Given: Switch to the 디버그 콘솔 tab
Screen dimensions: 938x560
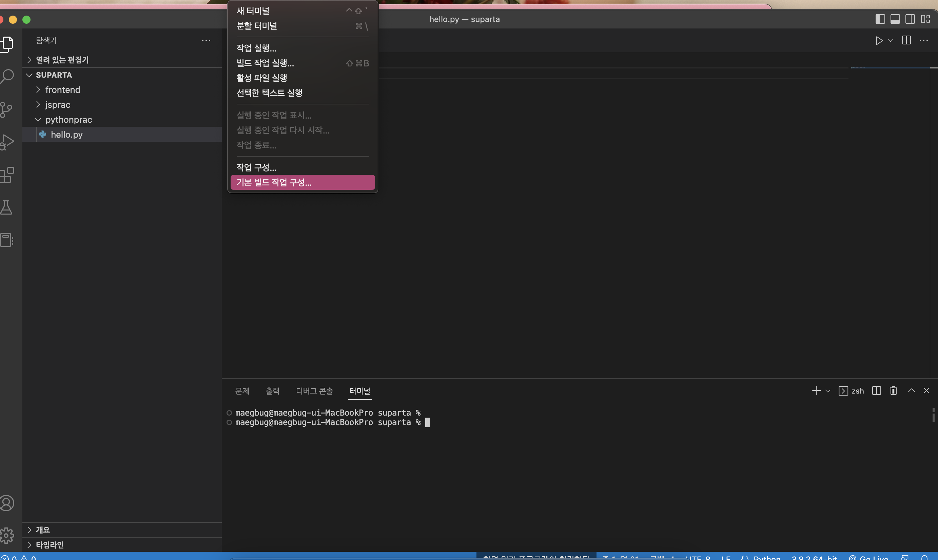Looking at the screenshot, I should [x=314, y=391].
